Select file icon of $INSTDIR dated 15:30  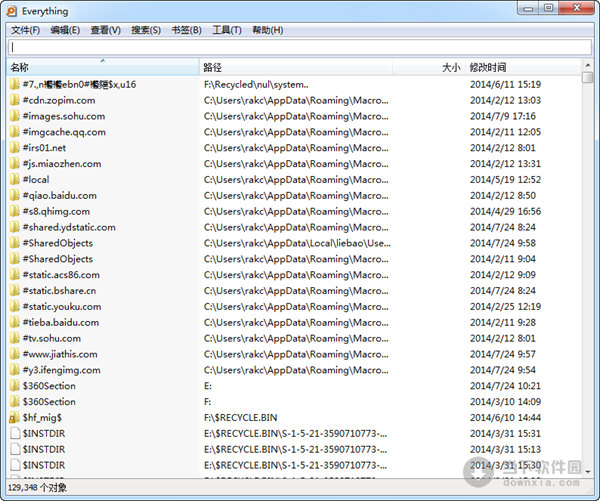pos(15,465)
